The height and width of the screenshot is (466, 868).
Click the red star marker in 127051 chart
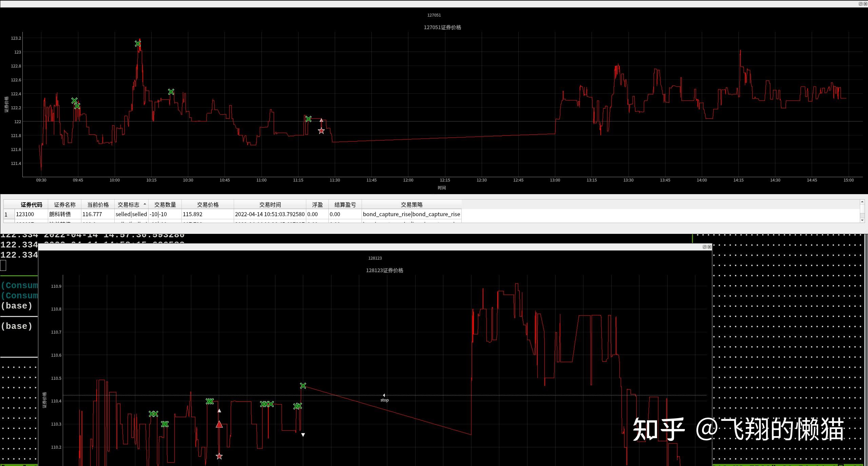[321, 131]
